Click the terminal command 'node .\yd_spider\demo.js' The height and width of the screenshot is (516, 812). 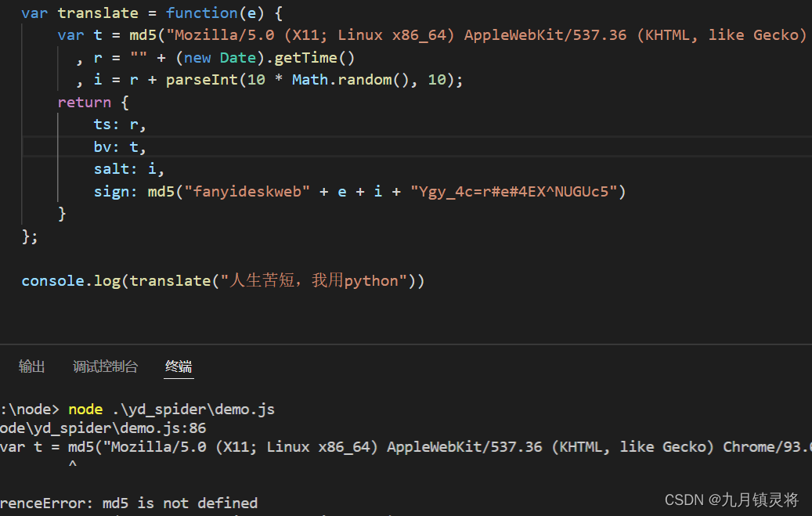(171, 410)
